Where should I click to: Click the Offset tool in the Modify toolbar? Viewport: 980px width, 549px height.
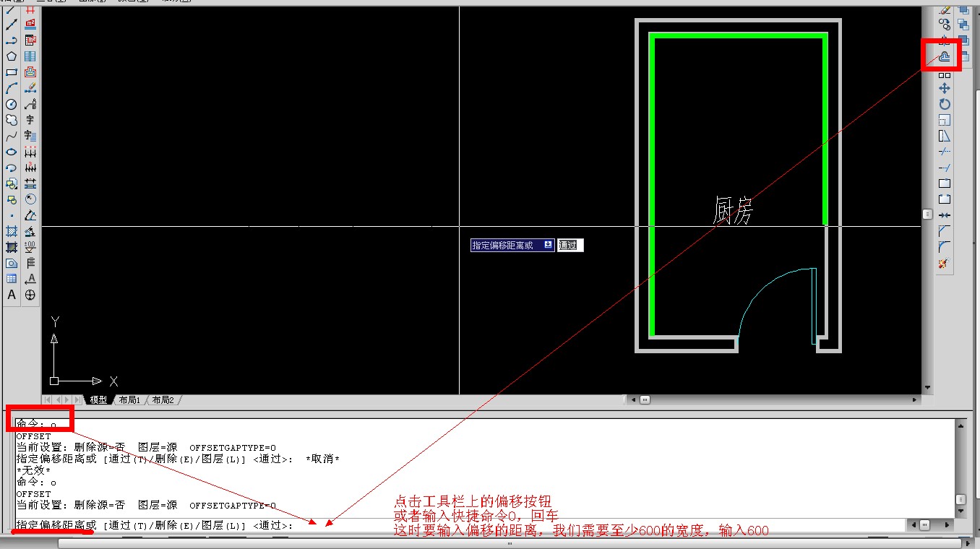[944, 57]
